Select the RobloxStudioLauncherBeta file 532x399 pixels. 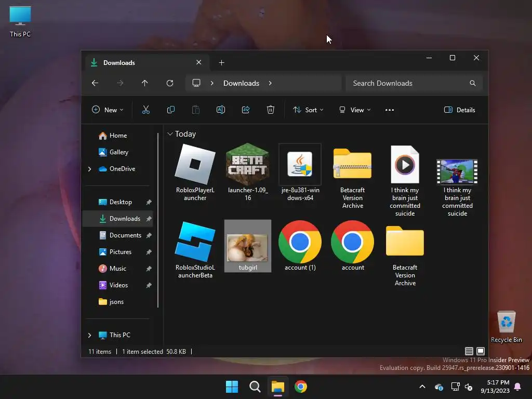(195, 250)
